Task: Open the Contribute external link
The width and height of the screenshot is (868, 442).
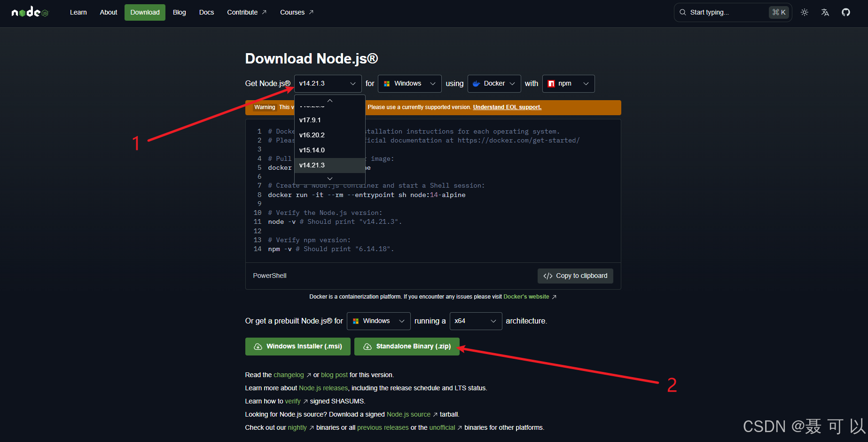Action: 247,12
